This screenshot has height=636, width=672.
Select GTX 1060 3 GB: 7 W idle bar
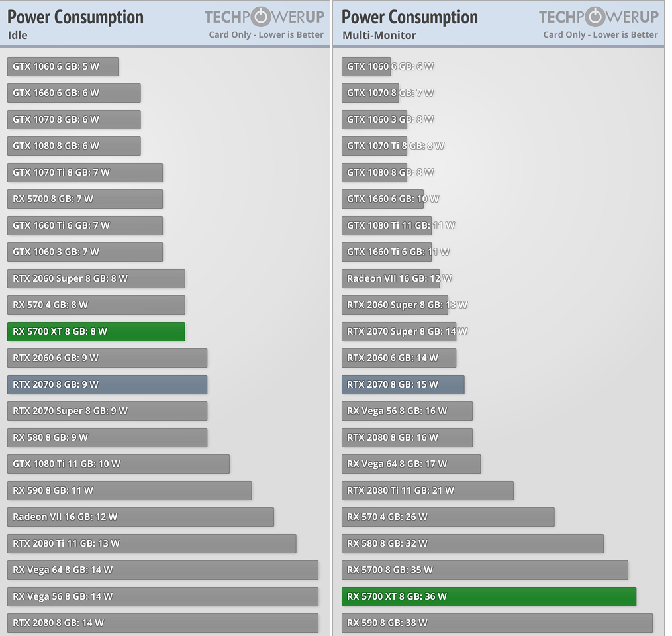85,252
